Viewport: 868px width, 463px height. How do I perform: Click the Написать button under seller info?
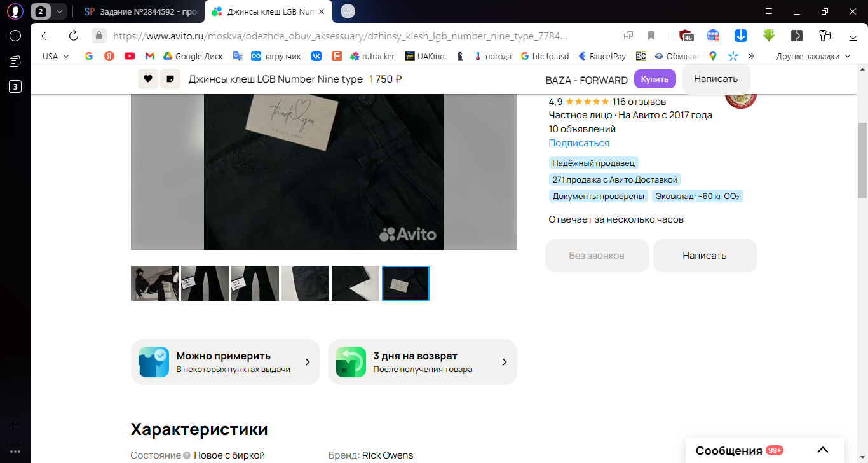coord(705,256)
